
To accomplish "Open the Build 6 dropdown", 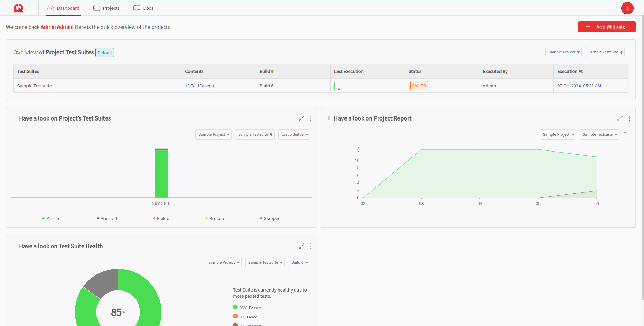I will click(x=299, y=262).
